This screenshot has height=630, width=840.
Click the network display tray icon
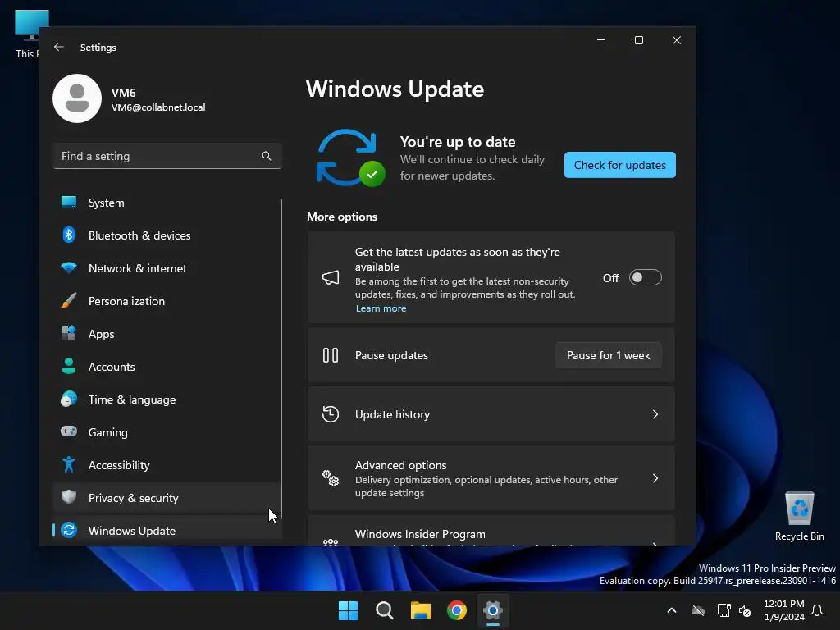(x=724, y=610)
